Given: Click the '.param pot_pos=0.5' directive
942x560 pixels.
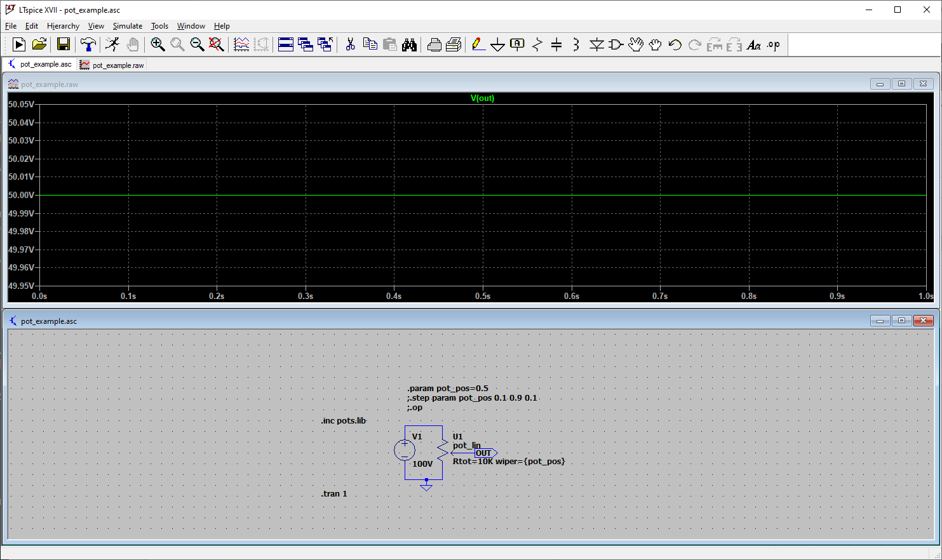Looking at the screenshot, I should 448,388.
